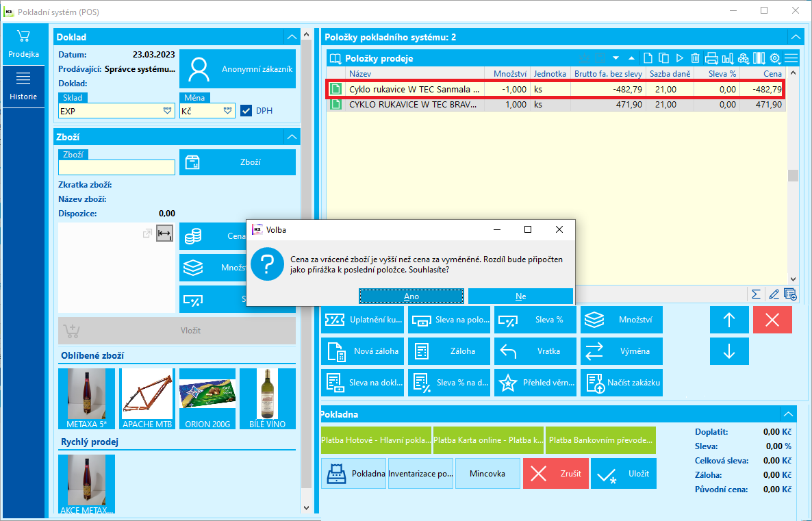
Task: Click Sleva % na doklad button
Action: [449, 383]
